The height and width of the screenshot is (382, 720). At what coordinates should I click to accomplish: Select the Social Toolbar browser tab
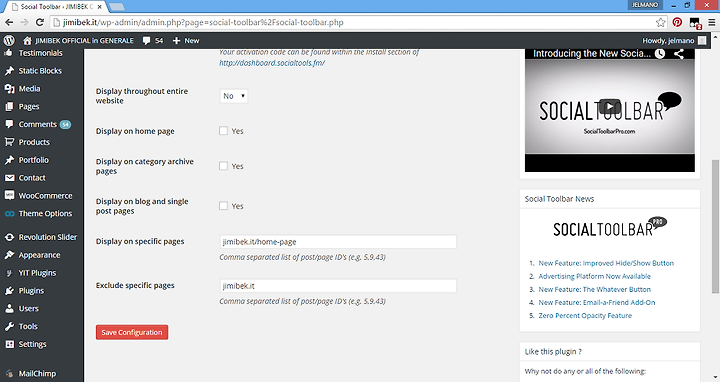(x=56, y=7)
